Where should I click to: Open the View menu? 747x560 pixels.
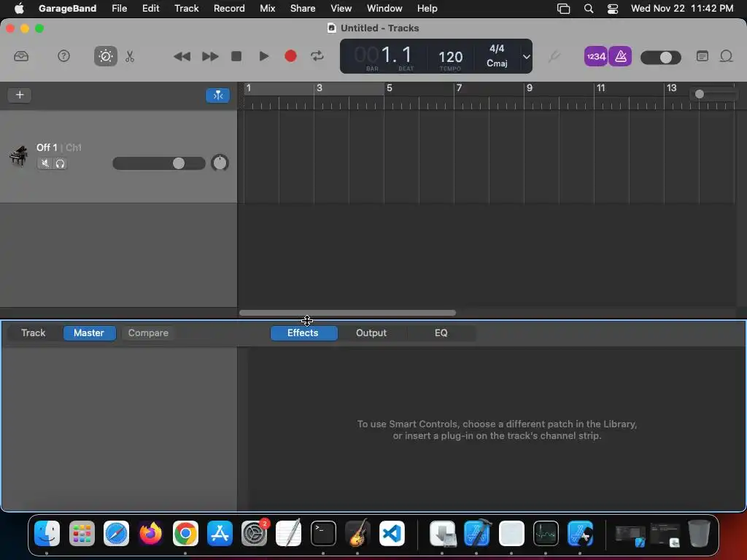click(x=341, y=8)
